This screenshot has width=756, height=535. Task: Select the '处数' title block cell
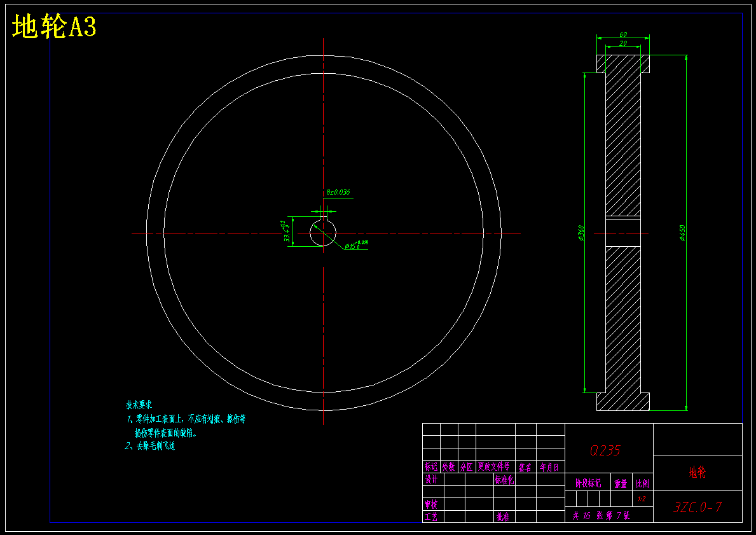pos(449,466)
